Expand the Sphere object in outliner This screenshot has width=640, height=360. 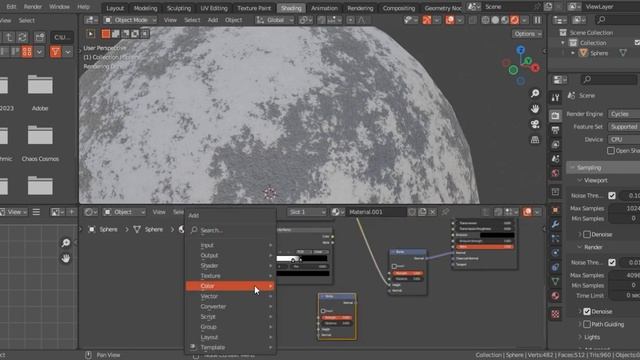(573, 53)
